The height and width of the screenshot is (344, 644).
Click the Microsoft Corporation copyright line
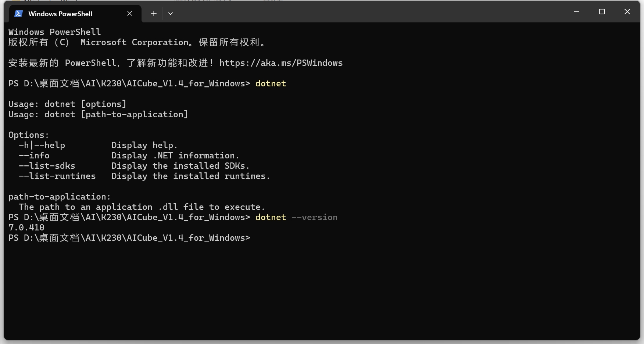[x=137, y=42]
